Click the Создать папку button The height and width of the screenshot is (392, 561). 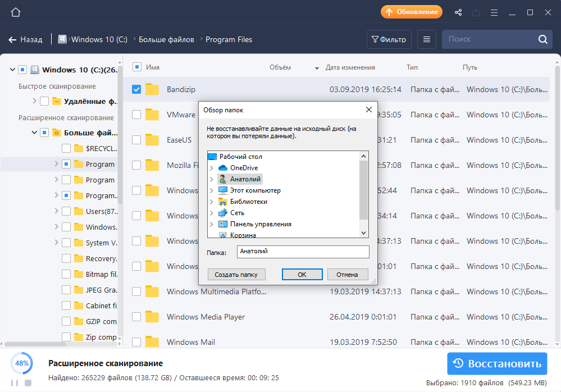[x=236, y=274]
